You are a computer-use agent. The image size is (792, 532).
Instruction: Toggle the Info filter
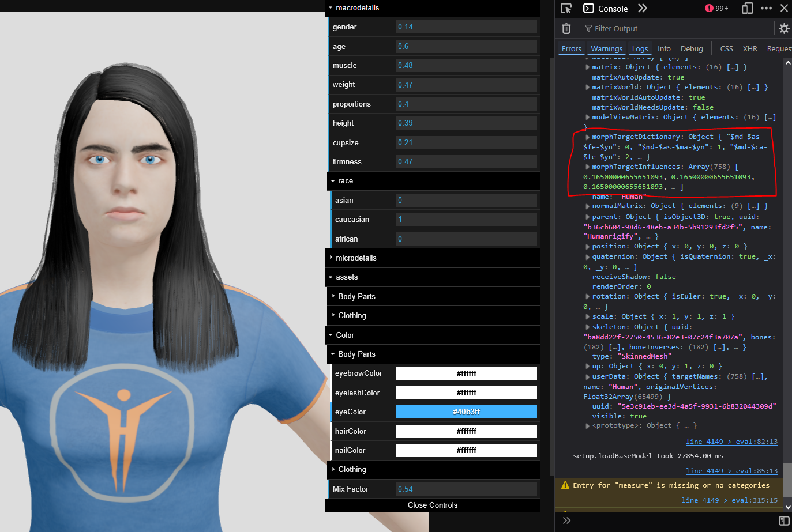point(664,49)
